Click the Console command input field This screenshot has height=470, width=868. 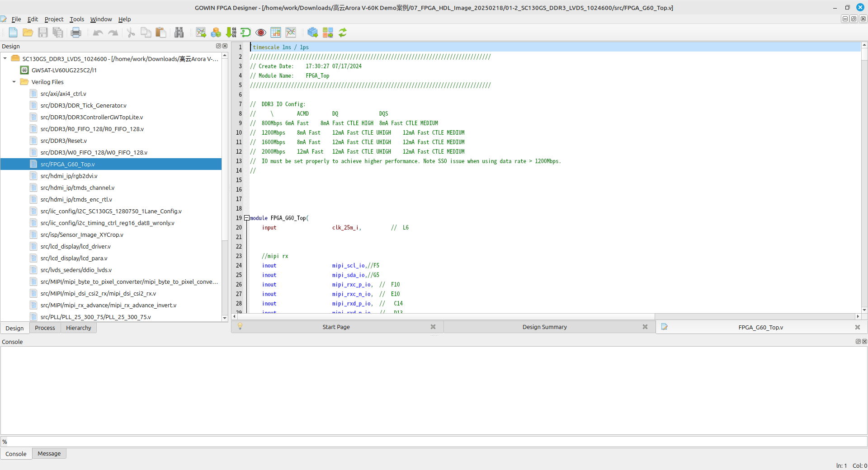coord(434,442)
